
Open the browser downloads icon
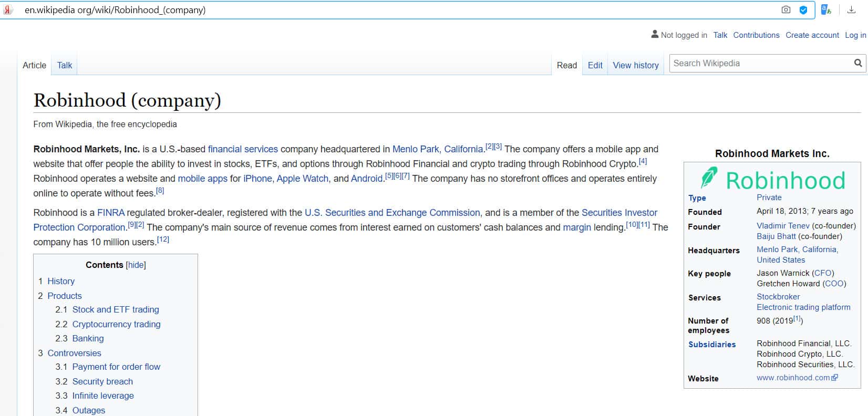pos(852,9)
